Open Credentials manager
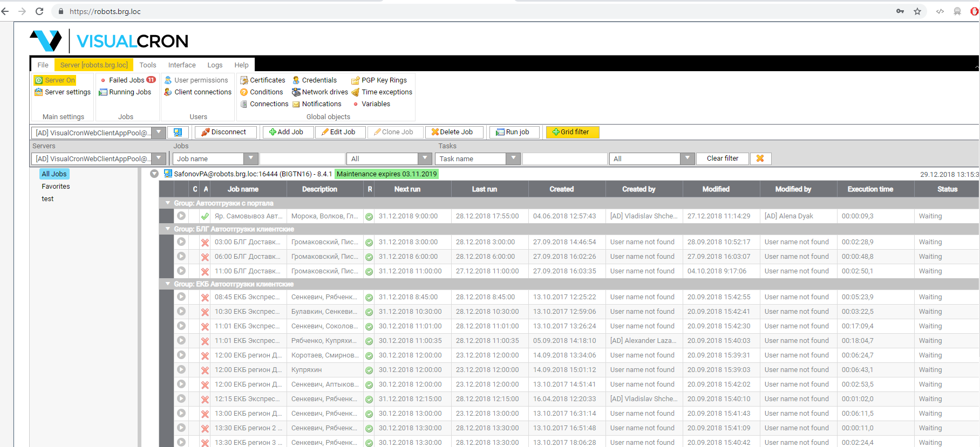Viewport: 980px width, 447px height. 315,80
